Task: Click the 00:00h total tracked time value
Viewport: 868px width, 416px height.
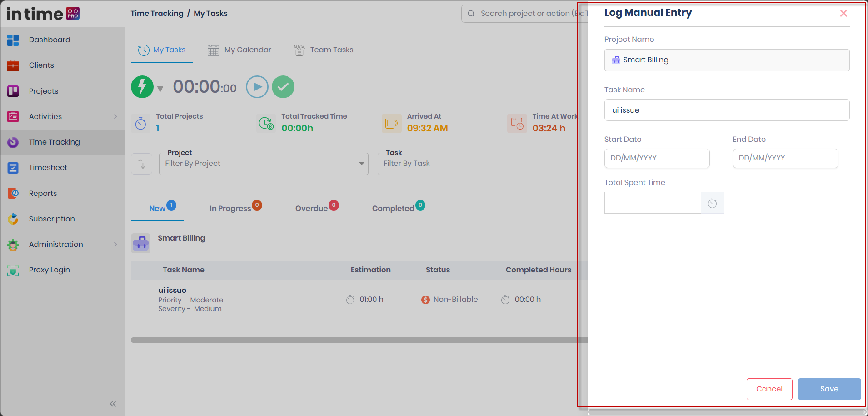Action: coord(297,128)
